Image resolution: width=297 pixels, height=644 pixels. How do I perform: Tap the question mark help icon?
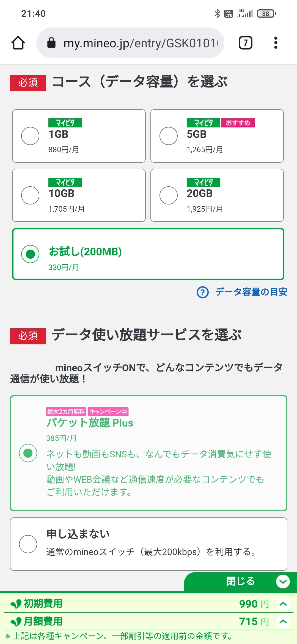point(203,292)
